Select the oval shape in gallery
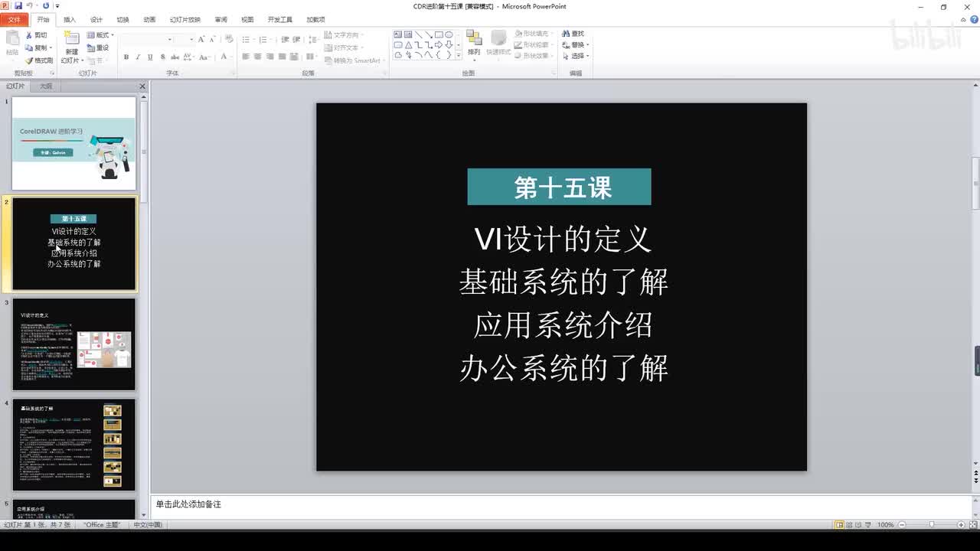The width and height of the screenshot is (980, 551). pyautogui.click(x=449, y=34)
